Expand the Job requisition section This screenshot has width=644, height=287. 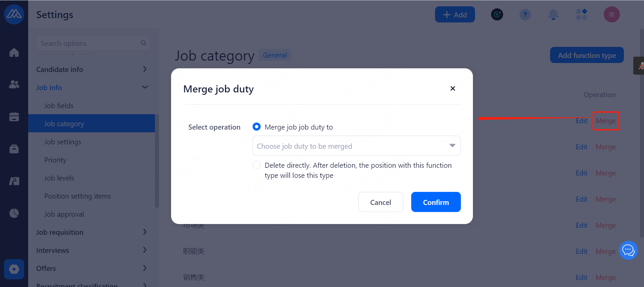coord(92,232)
